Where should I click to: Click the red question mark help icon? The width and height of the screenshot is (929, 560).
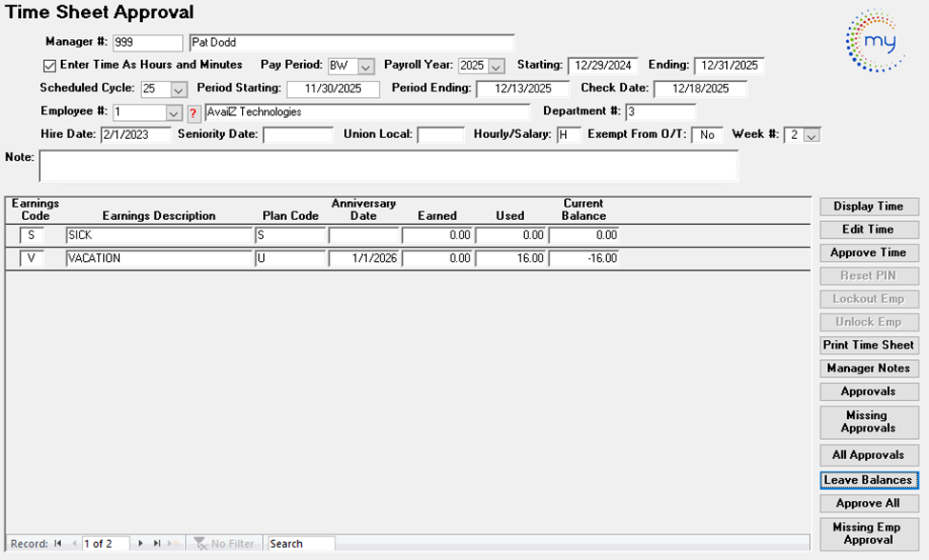(195, 113)
